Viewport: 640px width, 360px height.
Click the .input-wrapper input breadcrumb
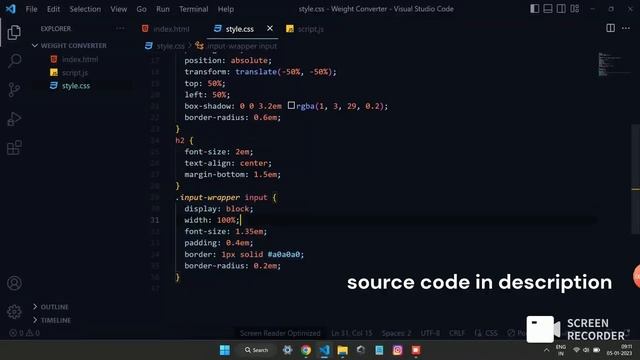237,46
